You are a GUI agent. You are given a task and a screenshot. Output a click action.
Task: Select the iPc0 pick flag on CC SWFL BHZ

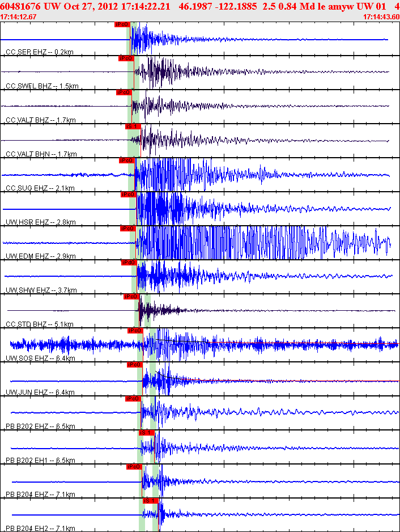tap(126, 58)
